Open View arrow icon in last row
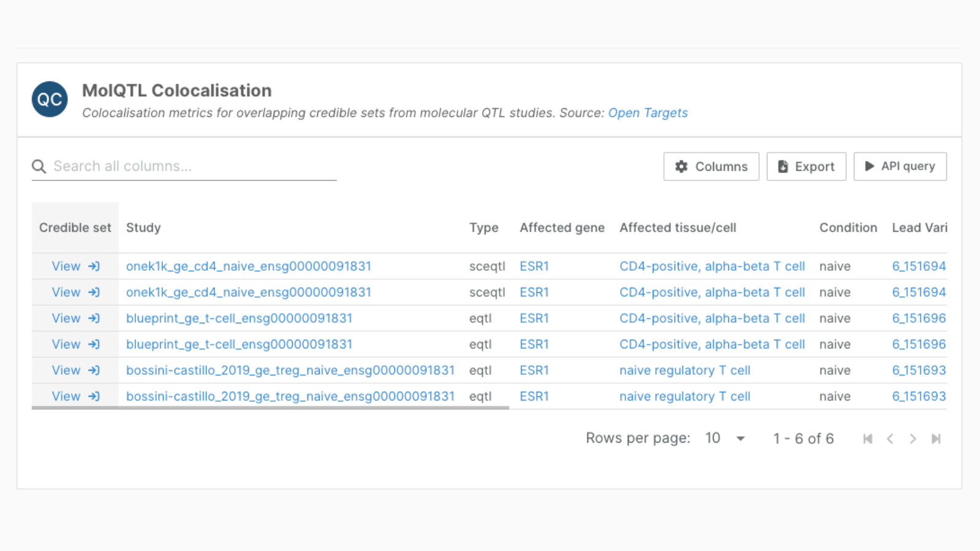Screen dimensions: 980x551 (x=94, y=396)
